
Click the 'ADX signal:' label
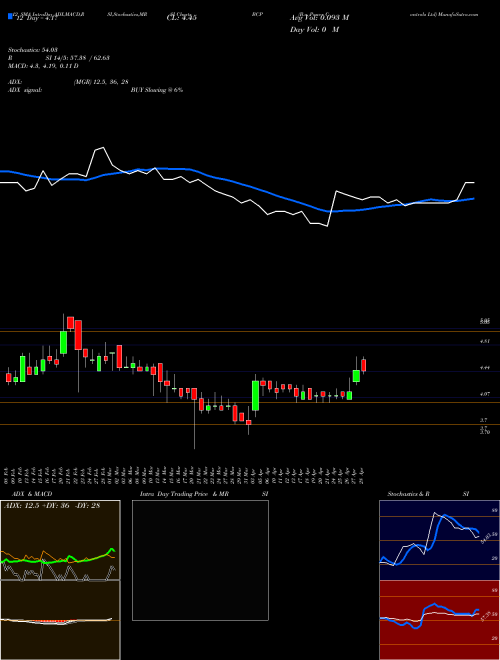click(x=25, y=90)
